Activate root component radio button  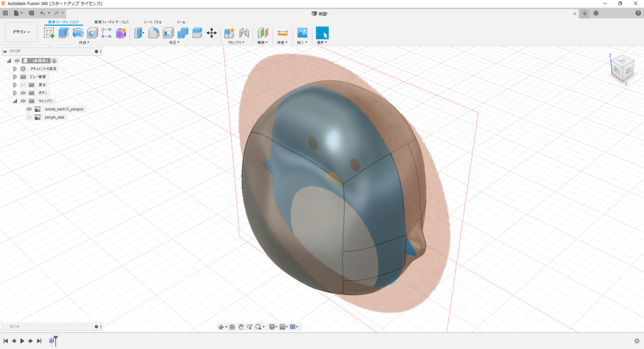point(54,61)
